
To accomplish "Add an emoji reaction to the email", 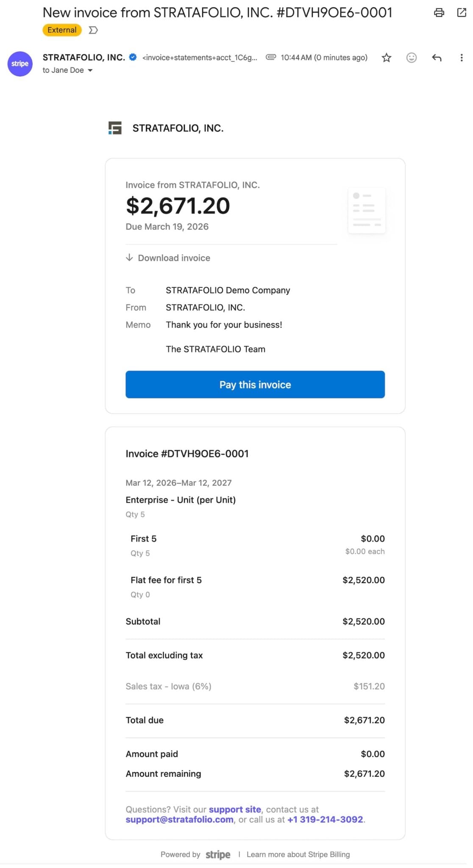I will pyautogui.click(x=411, y=58).
